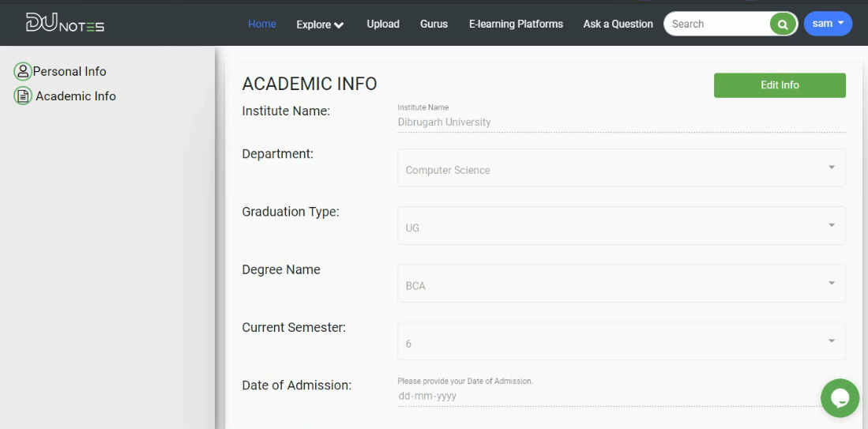The image size is (868, 429).
Task: Click the Computer Science department value
Action: pos(448,170)
